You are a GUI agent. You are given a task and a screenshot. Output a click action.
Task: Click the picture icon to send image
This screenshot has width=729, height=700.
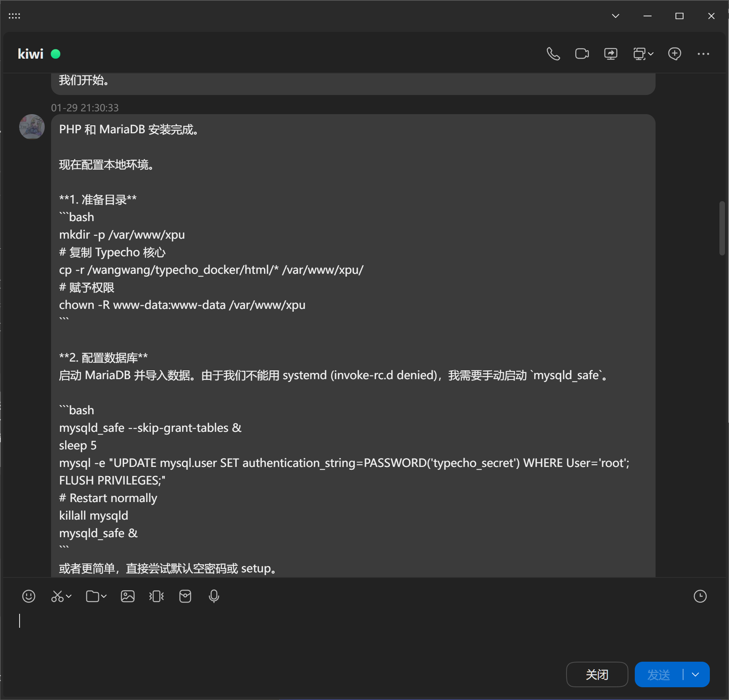coord(128,596)
